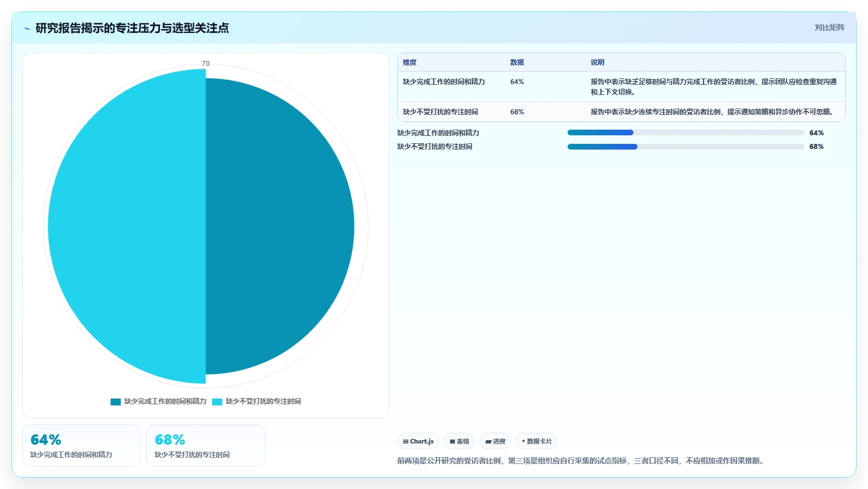Select the 表格 tag chip
Image resolution: width=868 pixels, height=489 pixels.
click(x=459, y=441)
